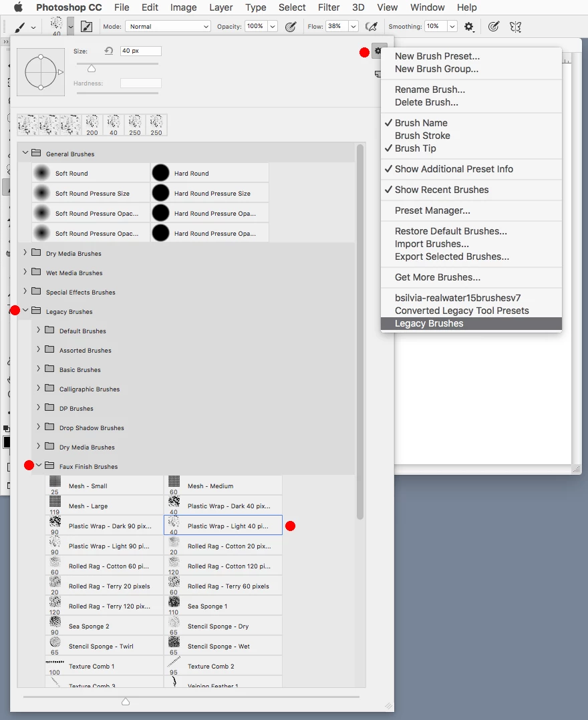This screenshot has width=588, height=720.
Task: Open Preset Manager... from menu
Action: coord(471,210)
